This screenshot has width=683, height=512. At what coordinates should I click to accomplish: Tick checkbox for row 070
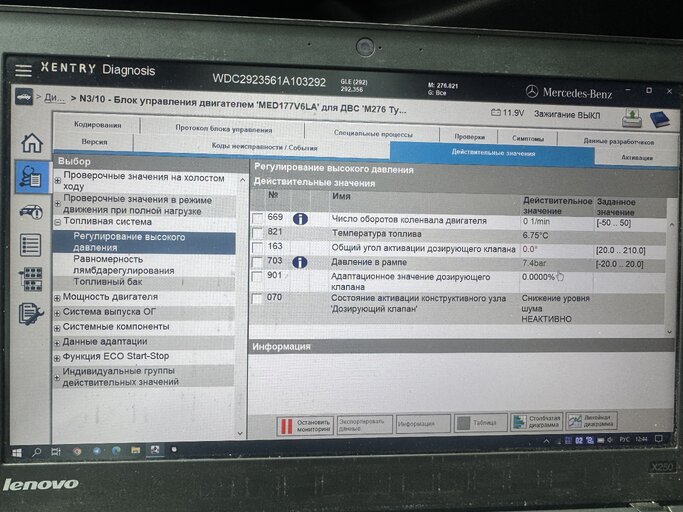257,298
